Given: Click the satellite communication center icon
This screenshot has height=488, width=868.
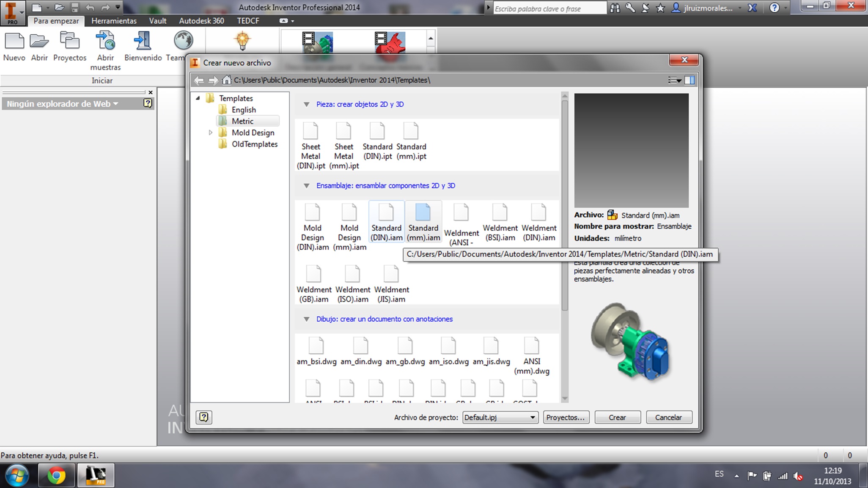Looking at the screenshot, I should 646,8.
